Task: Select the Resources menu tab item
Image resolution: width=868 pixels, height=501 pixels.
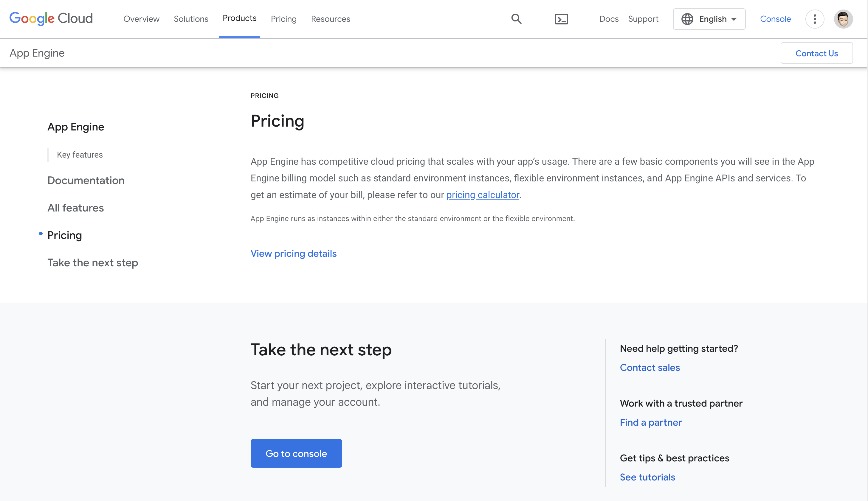Action: click(331, 18)
